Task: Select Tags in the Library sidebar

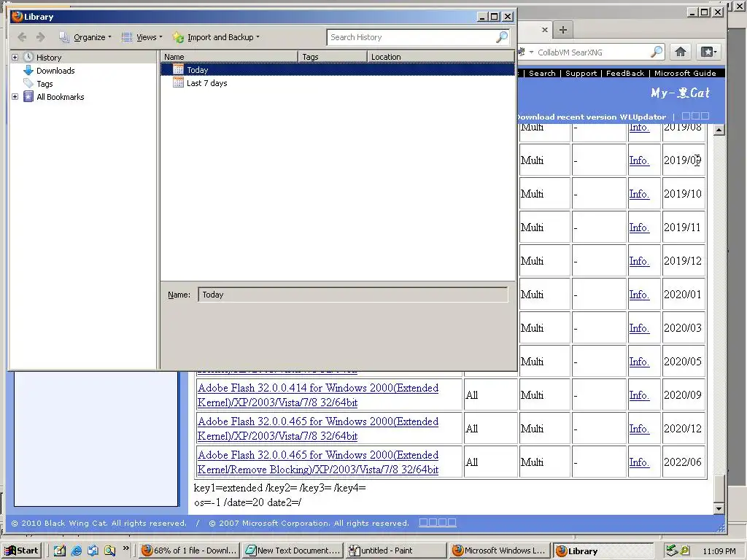Action: 44,84
